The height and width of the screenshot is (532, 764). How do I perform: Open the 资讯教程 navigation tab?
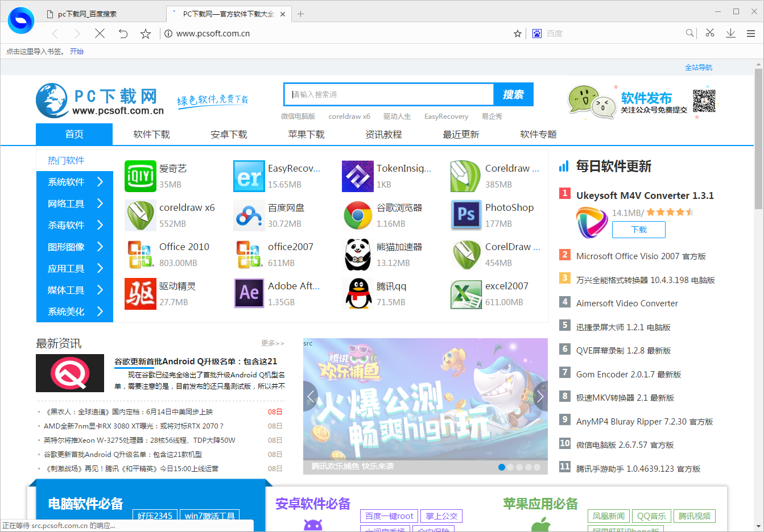coord(384,135)
